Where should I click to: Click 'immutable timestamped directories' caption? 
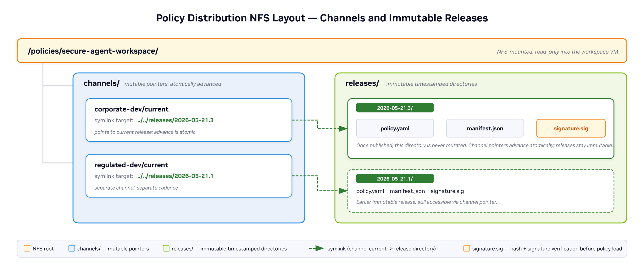pyautogui.click(x=432, y=84)
